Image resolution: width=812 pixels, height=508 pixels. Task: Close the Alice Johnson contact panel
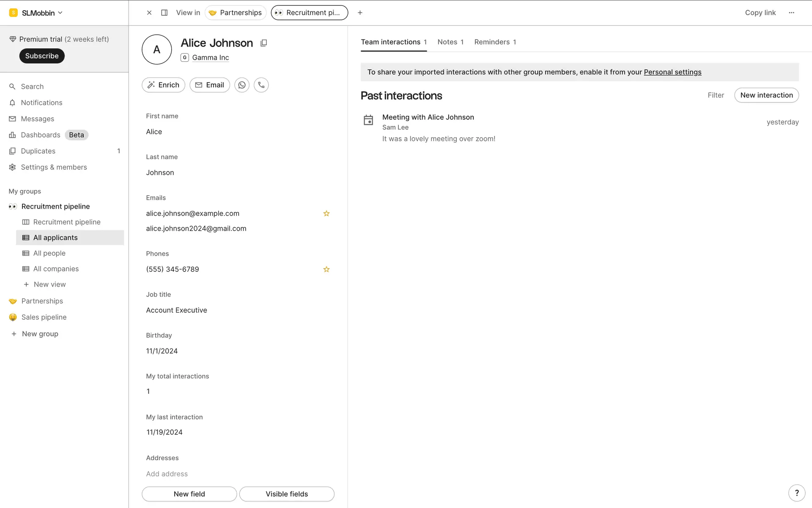pyautogui.click(x=149, y=13)
